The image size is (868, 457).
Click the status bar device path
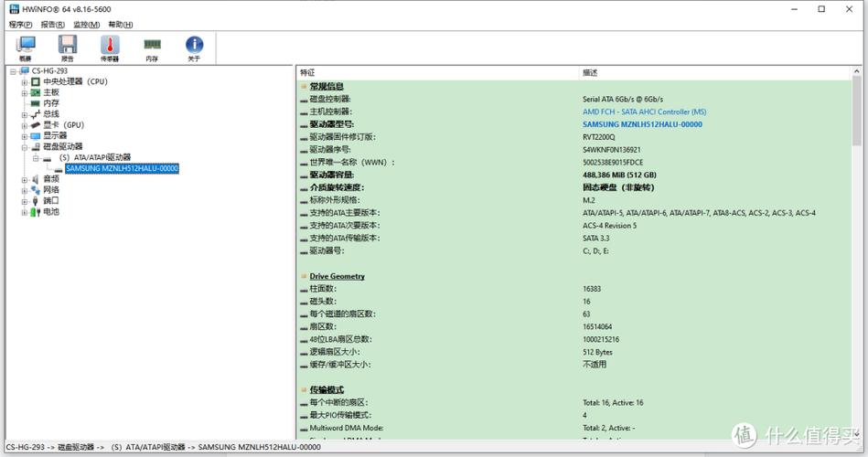164,447
